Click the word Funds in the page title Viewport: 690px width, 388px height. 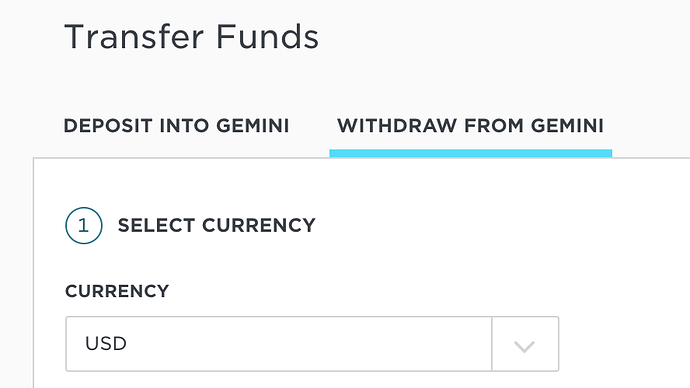(267, 37)
